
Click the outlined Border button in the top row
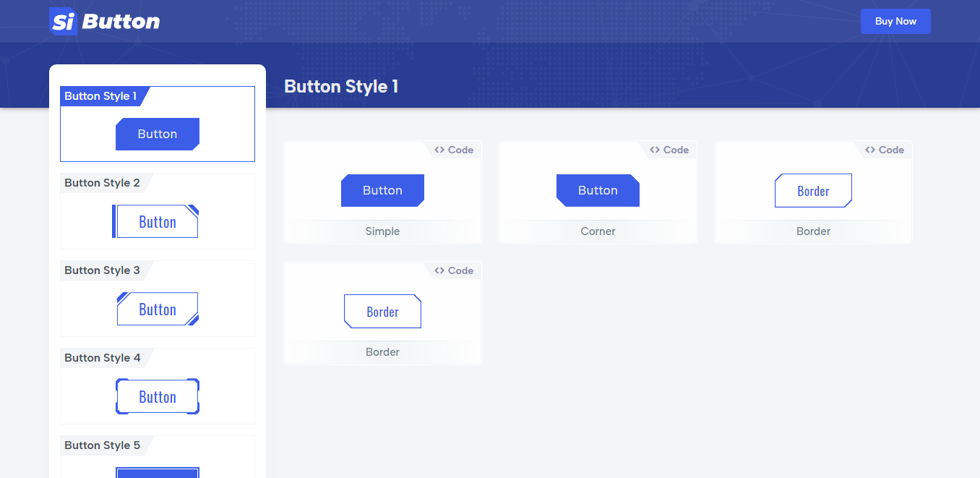coord(813,190)
